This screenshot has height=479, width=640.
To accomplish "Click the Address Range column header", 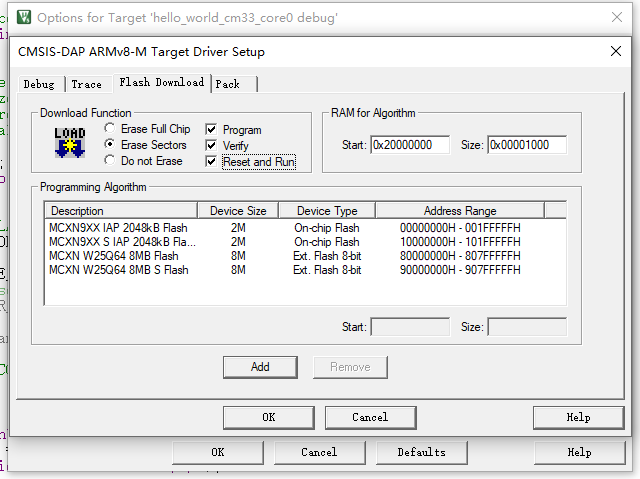I will (460, 211).
